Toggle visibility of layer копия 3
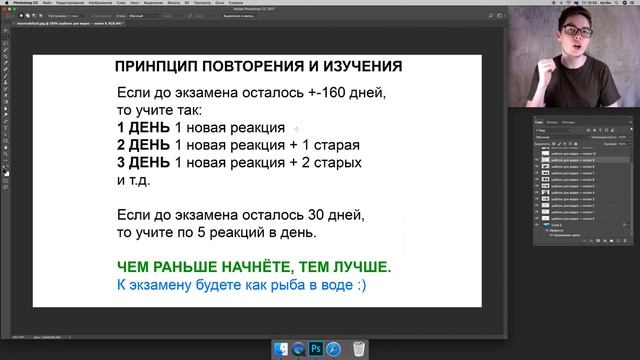Image resolution: width=640 pixels, height=360 pixels. [537, 199]
